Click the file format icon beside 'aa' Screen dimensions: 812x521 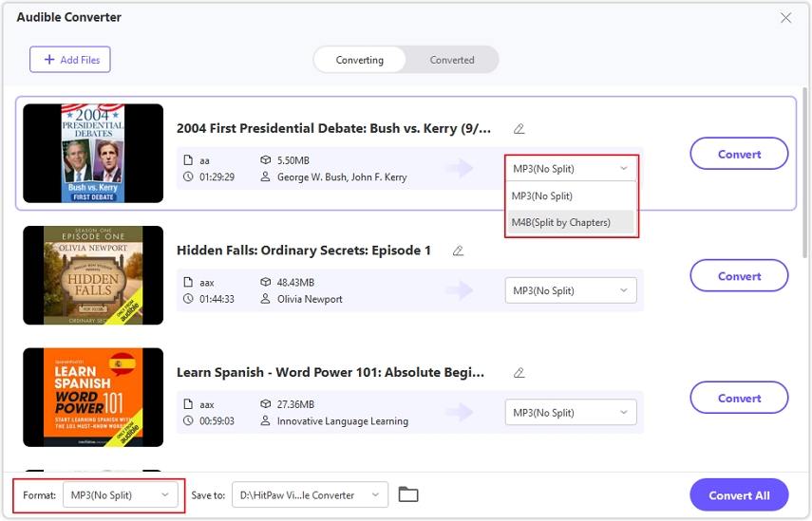coord(188,160)
